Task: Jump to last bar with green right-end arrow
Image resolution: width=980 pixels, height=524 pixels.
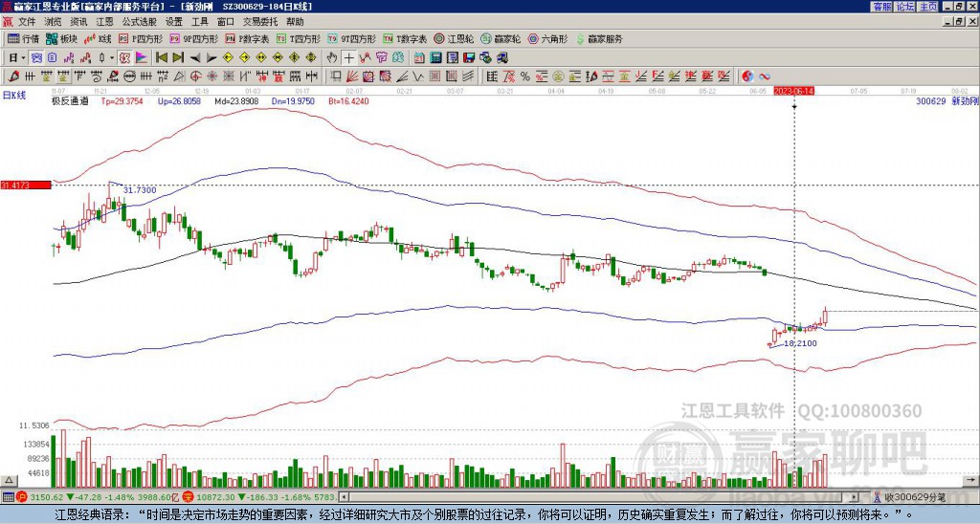Action: click(x=177, y=58)
